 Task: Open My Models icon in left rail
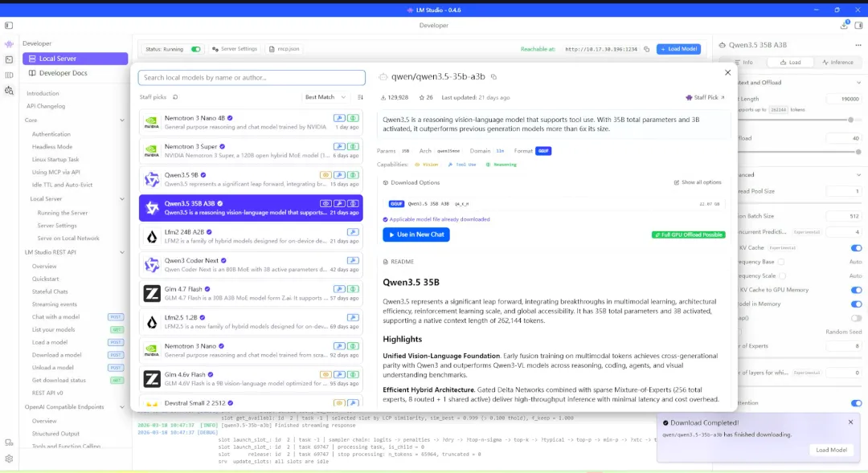9,75
